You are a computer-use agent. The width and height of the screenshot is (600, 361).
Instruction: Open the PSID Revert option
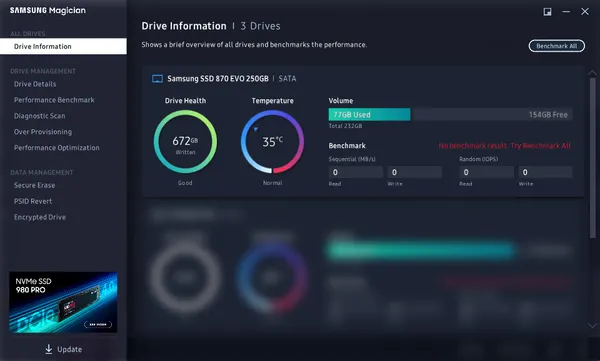(x=33, y=201)
